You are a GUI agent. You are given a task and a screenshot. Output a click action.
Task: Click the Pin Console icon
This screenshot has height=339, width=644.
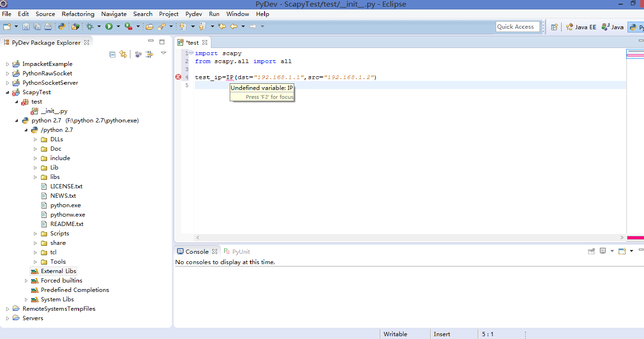tap(591, 251)
